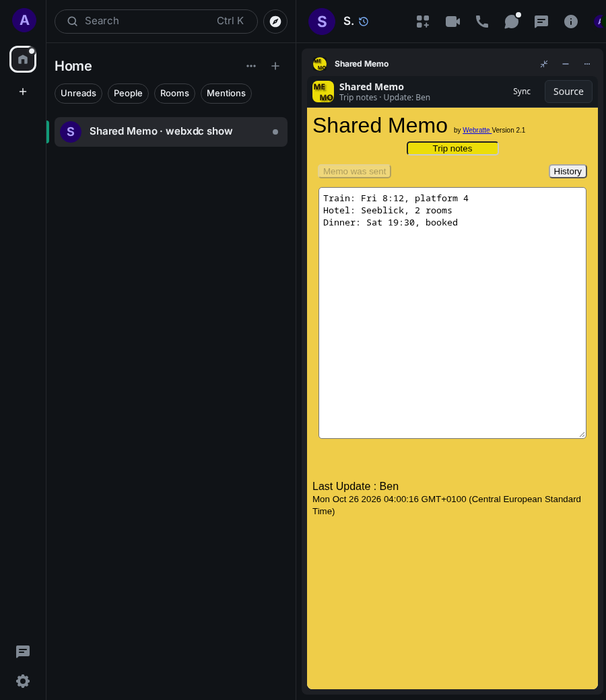The image size is (606, 700).
Task: Open the Source button
Action: [x=568, y=92]
